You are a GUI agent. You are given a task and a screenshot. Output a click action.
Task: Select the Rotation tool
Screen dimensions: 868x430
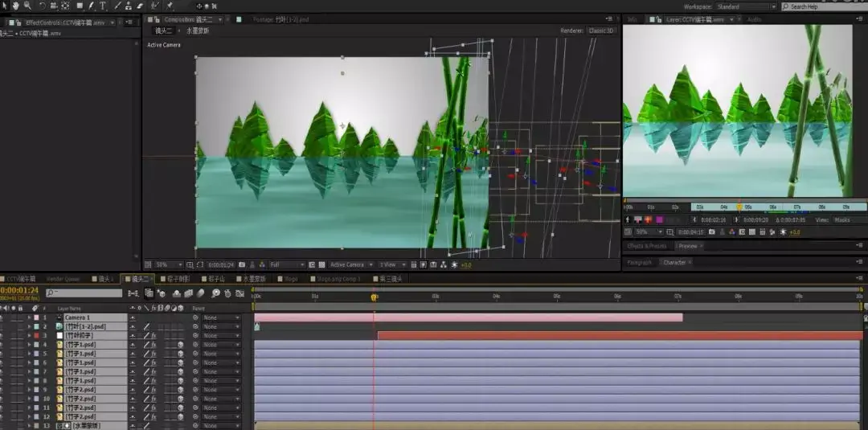click(x=43, y=6)
